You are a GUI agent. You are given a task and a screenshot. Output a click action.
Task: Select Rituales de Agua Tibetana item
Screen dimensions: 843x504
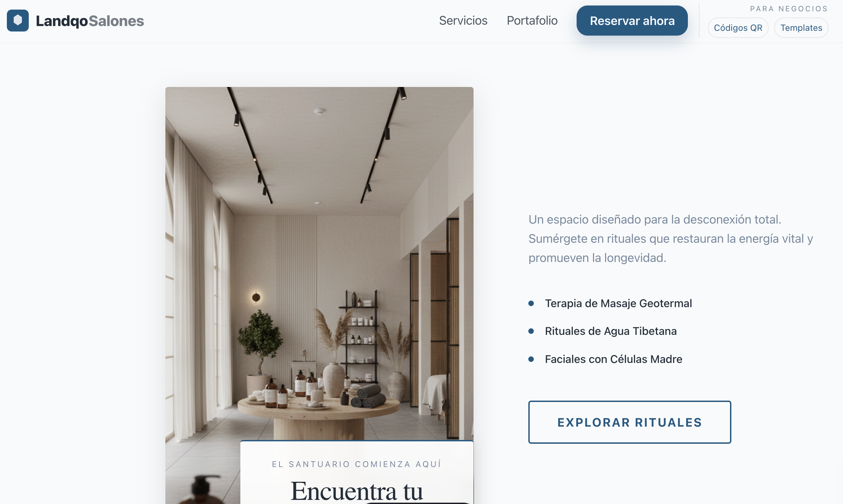611,331
